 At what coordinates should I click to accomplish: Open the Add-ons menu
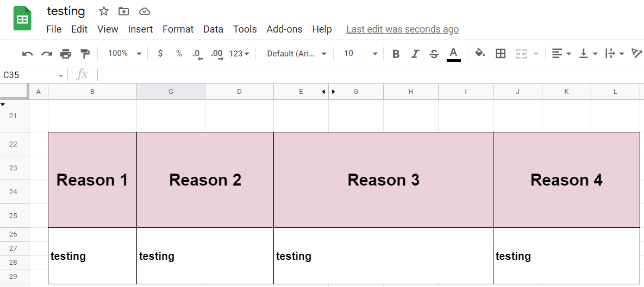284,29
